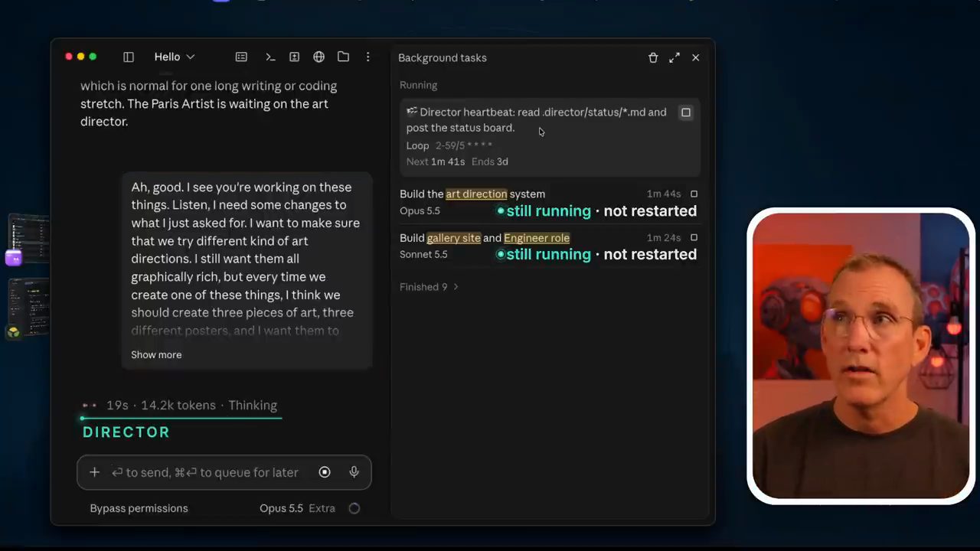The width and height of the screenshot is (980, 551).
Task: Stop the Build gallery site task
Action: tap(694, 238)
